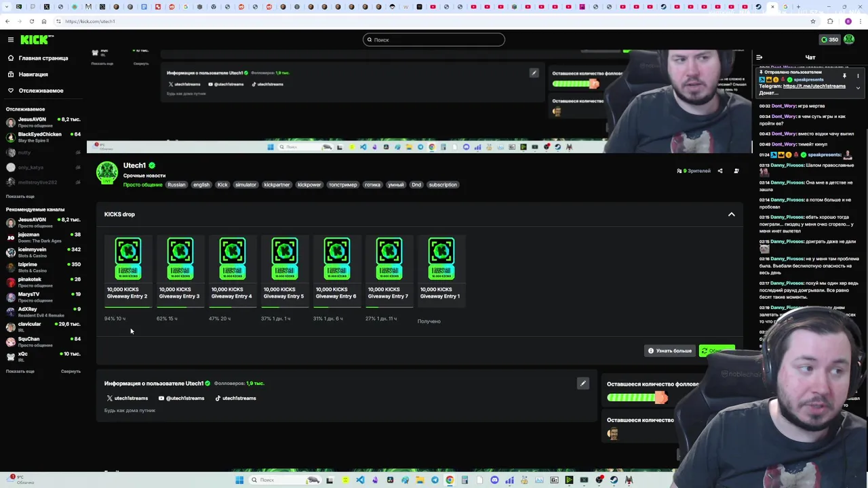The width and height of the screenshot is (868, 488).
Task: Edit the channel info with pencil icon
Action: pos(583,384)
